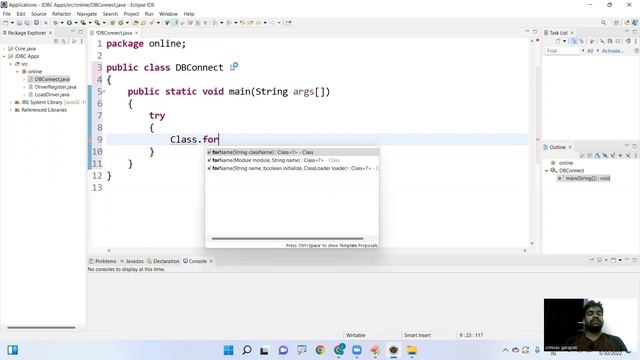This screenshot has height=360, width=640.
Task: Toggle Mark Occurrences toolbar button
Action: click(x=175, y=22)
